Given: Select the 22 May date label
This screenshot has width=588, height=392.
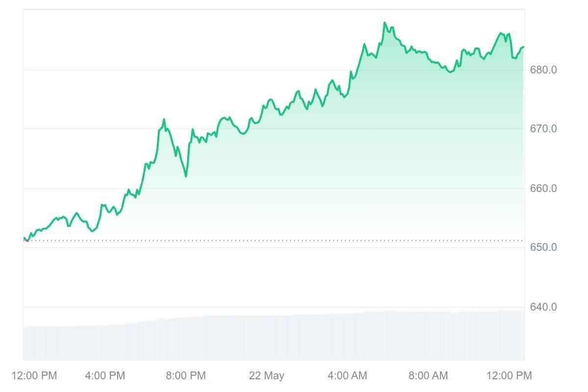Looking at the screenshot, I should pos(267,376).
